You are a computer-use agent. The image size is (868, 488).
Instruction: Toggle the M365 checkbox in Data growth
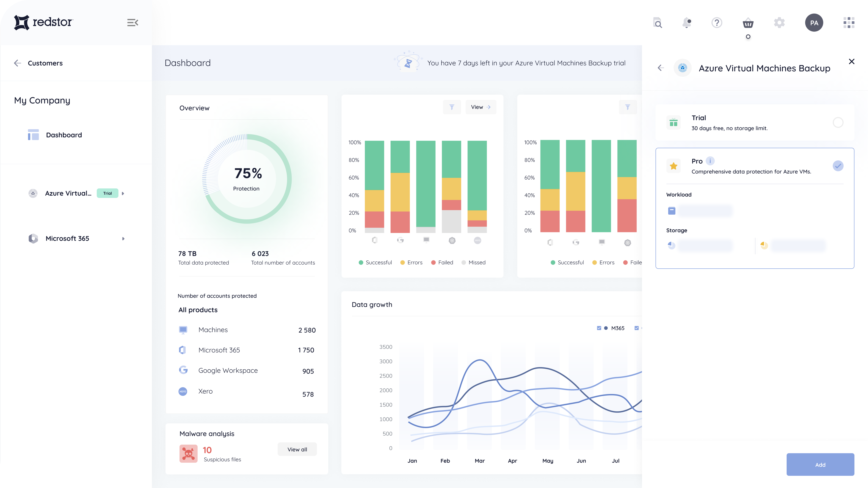599,328
